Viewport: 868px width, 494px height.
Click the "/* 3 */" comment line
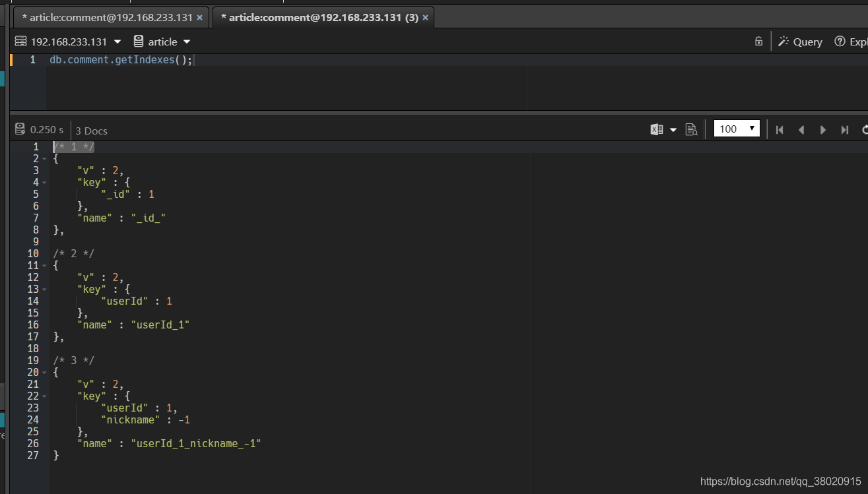click(73, 360)
